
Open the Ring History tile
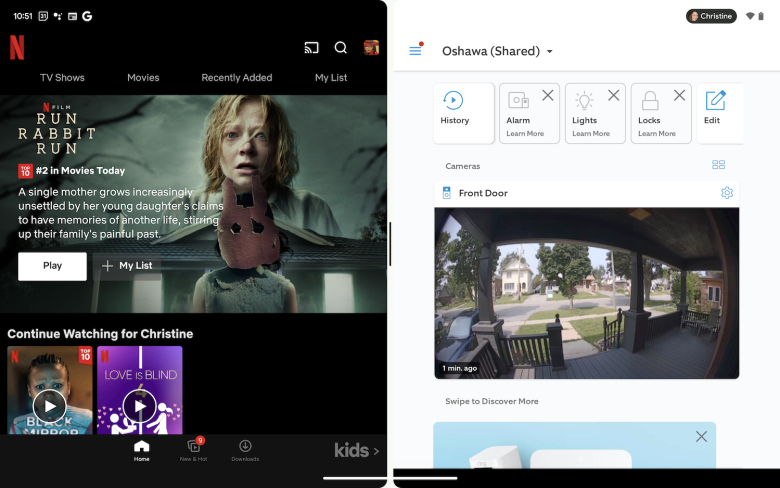(x=455, y=112)
